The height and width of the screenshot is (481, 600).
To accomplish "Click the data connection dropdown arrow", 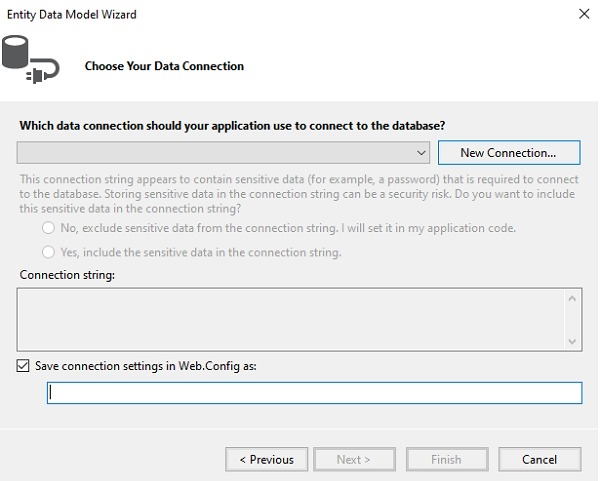I will click(423, 153).
